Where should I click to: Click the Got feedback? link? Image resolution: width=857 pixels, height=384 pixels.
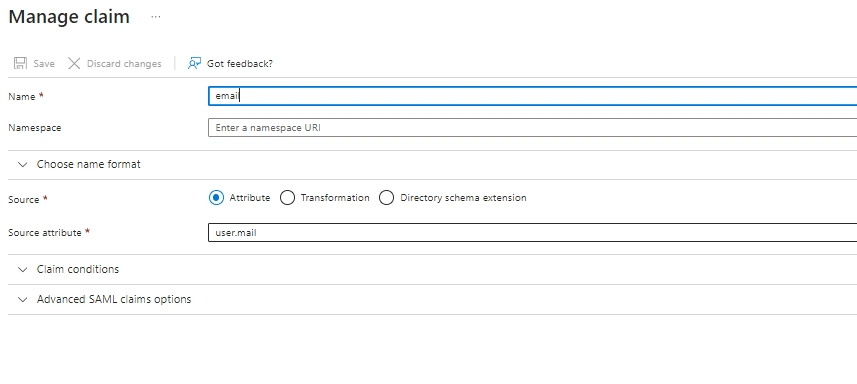(x=239, y=64)
